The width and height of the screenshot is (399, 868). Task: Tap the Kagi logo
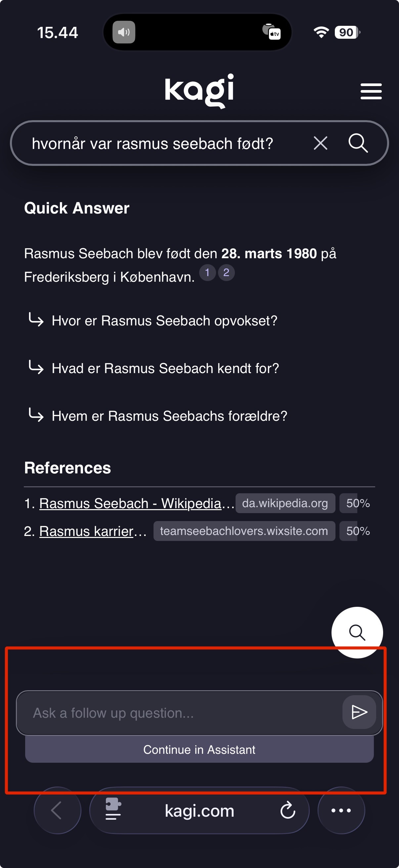(199, 90)
